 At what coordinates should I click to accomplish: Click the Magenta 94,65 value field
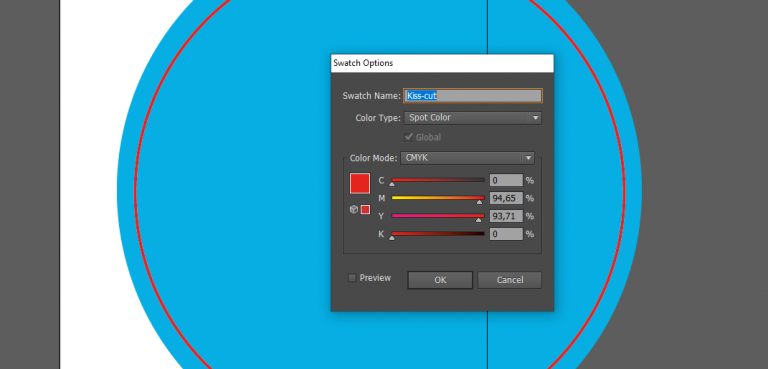pos(506,198)
